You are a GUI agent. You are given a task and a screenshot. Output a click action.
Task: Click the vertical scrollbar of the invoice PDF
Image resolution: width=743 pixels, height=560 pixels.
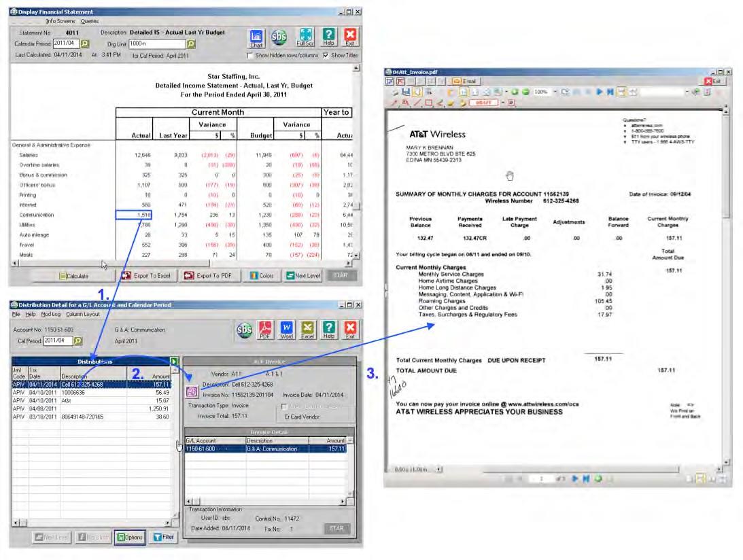tap(726, 287)
